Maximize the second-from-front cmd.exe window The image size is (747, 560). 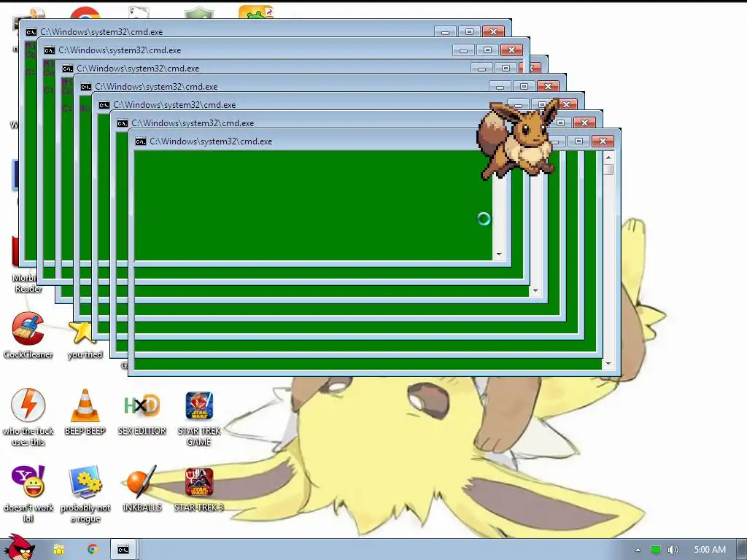pyautogui.click(x=561, y=122)
